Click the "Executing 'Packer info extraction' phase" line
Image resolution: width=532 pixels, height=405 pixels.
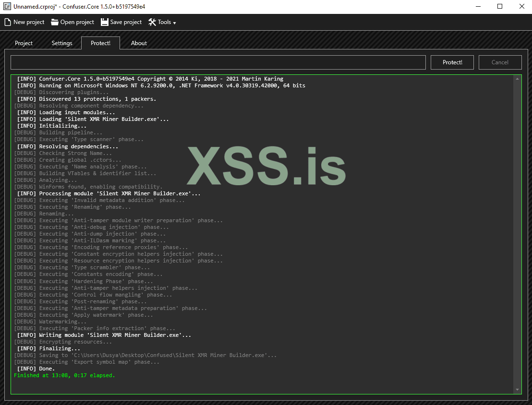click(x=95, y=328)
